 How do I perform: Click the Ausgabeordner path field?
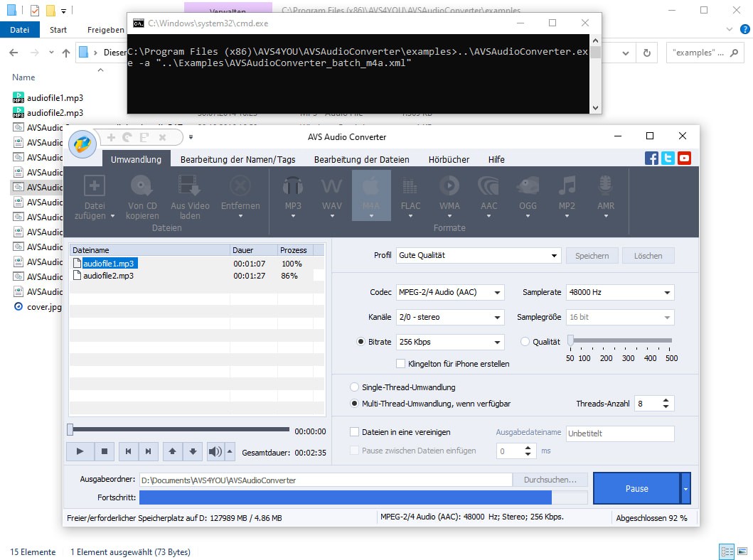pyautogui.click(x=325, y=480)
